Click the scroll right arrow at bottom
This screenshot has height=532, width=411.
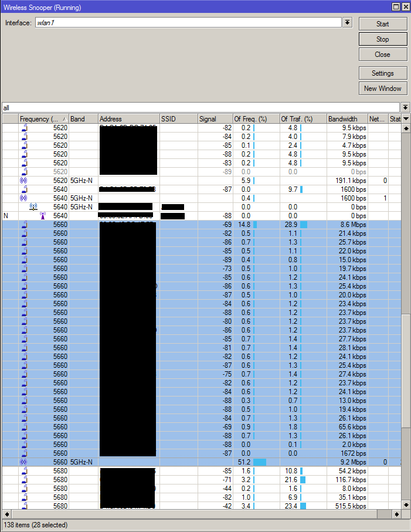(397, 514)
